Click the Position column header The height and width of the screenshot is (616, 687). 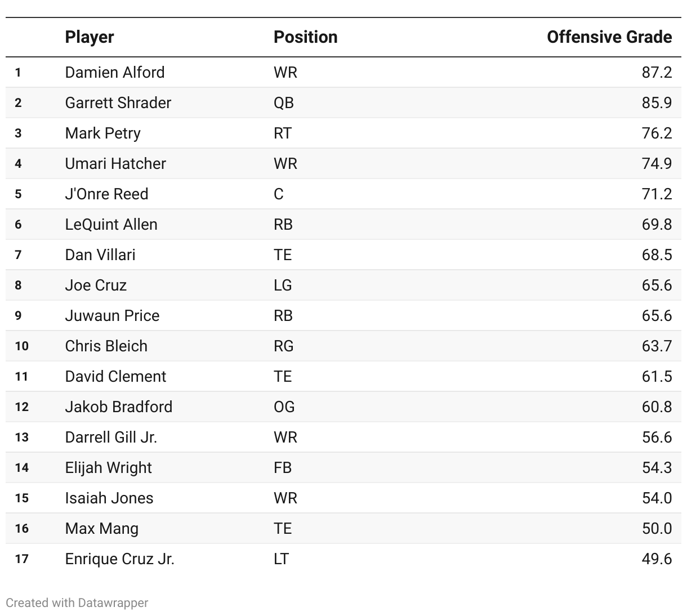(x=306, y=37)
